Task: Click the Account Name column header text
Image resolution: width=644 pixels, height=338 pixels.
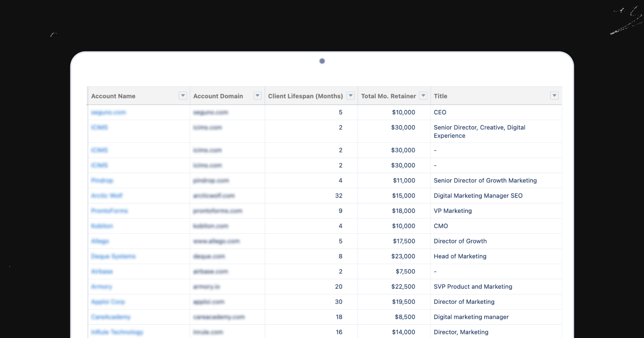Action: coord(113,96)
